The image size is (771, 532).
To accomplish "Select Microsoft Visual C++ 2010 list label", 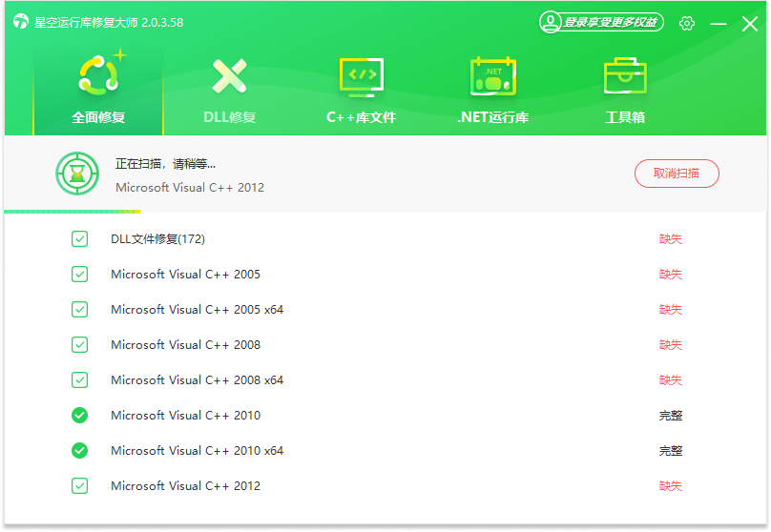I will click(185, 416).
